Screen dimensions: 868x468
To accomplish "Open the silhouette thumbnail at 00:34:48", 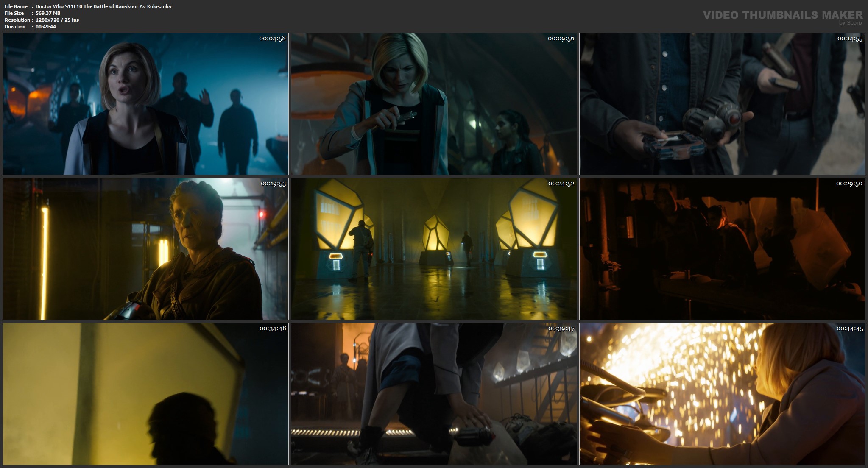I will pos(145,394).
